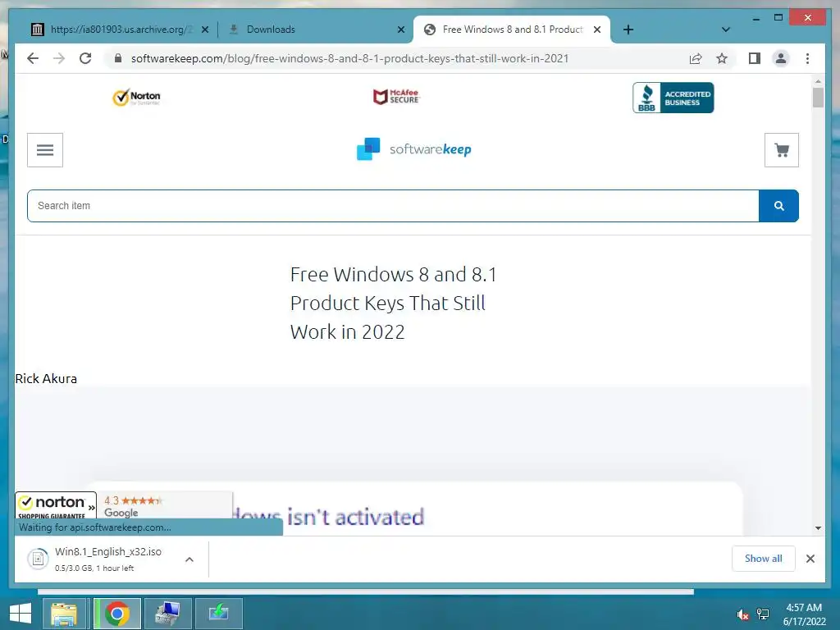Open the shopping cart
Image resolution: width=840 pixels, height=630 pixels.
click(782, 150)
